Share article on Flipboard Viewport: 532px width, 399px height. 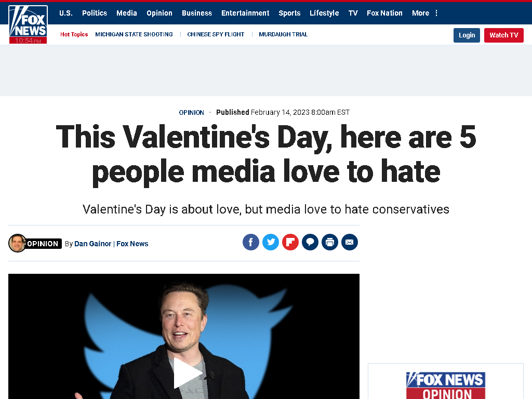click(x=290, y=242)
